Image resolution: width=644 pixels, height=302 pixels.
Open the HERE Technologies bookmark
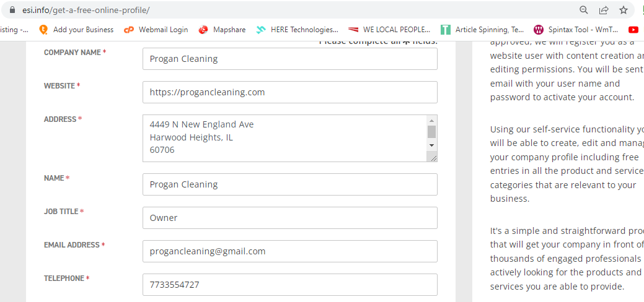coord(298,30)
